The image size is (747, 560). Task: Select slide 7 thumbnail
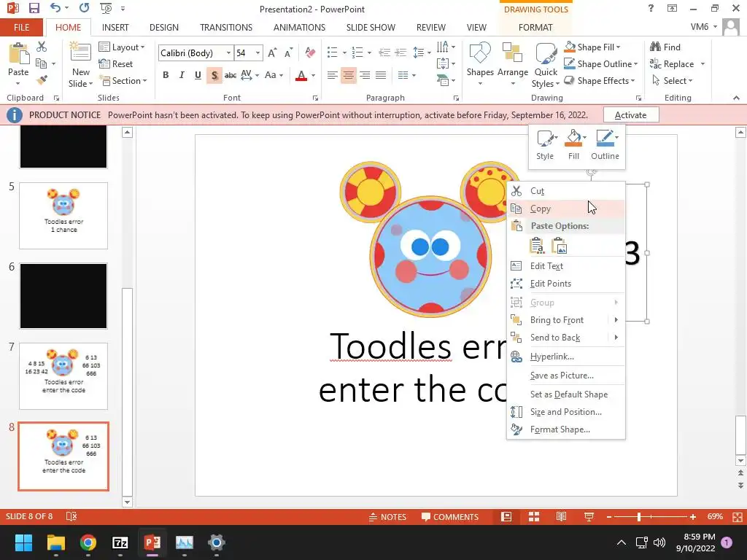click(63, 376)
